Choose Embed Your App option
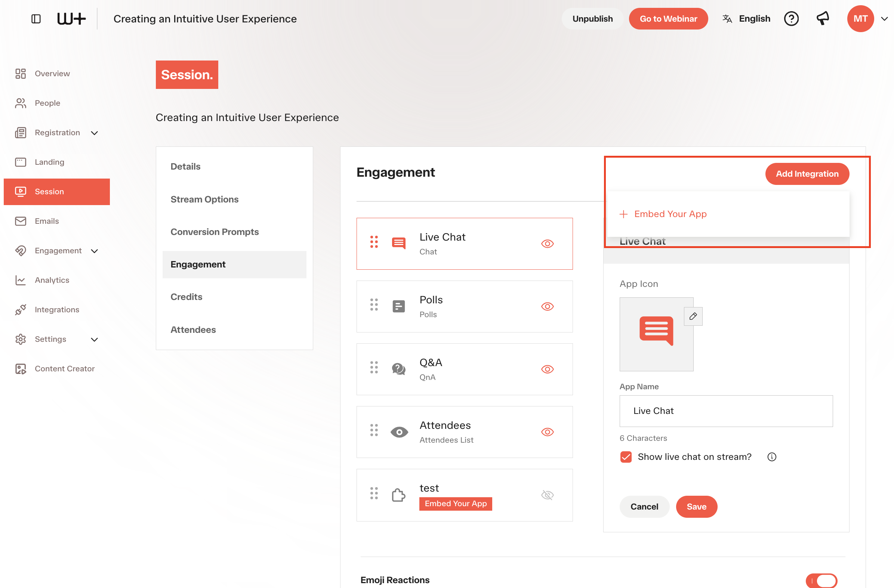894x588 pixels. tap(663, 214)
